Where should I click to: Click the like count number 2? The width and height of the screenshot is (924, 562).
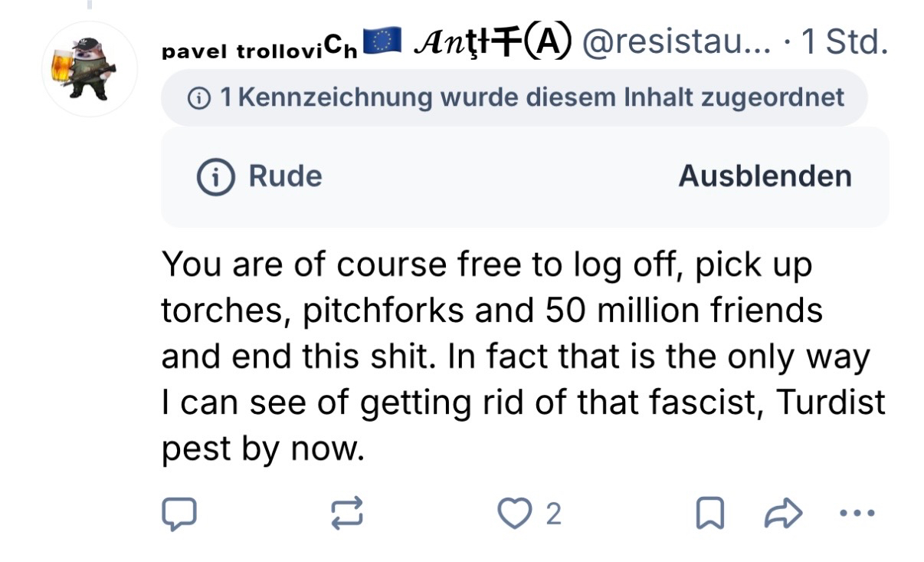(553, 514)
